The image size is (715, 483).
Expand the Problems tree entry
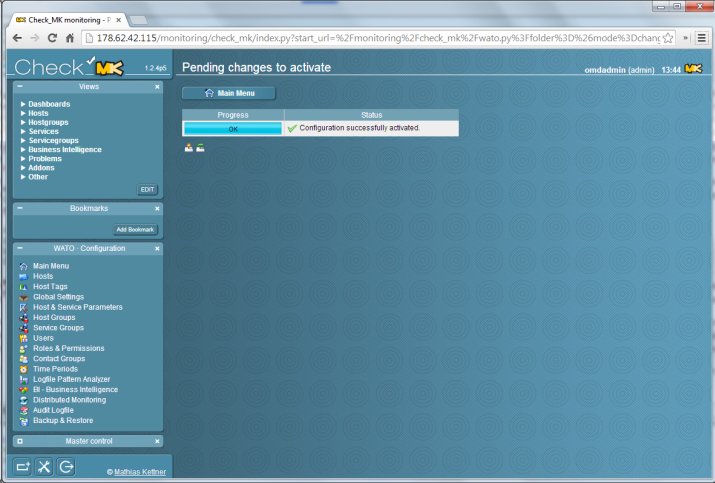[x=23, y=159]
